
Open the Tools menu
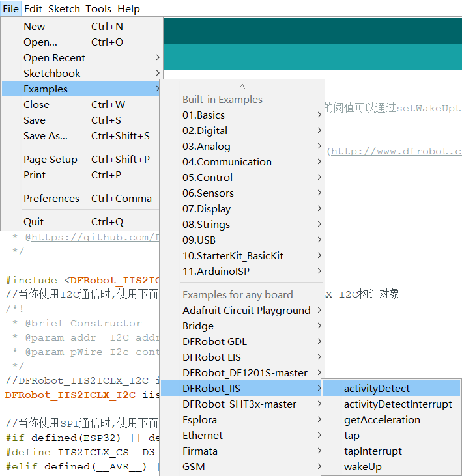[98, 9]
